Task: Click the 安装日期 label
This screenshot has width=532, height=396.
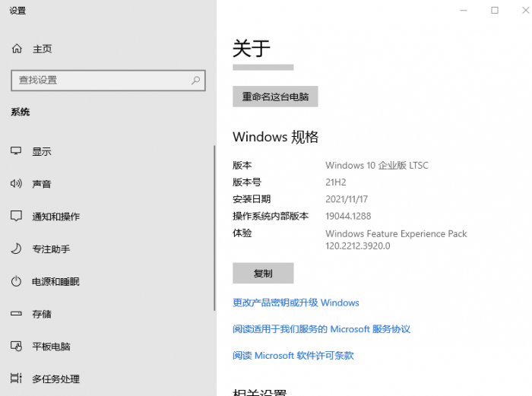Action: (252, 199)
